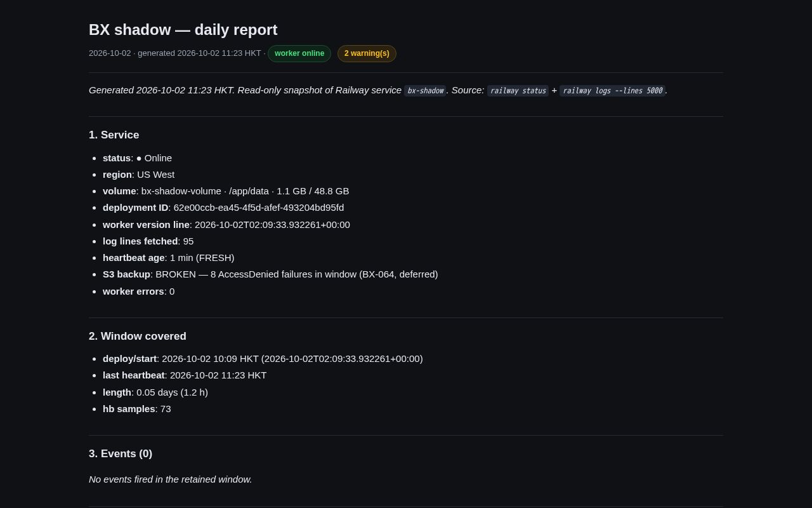The image size is (812, 508).
Task: Click the generated date line under title
Action: point(177,53)
